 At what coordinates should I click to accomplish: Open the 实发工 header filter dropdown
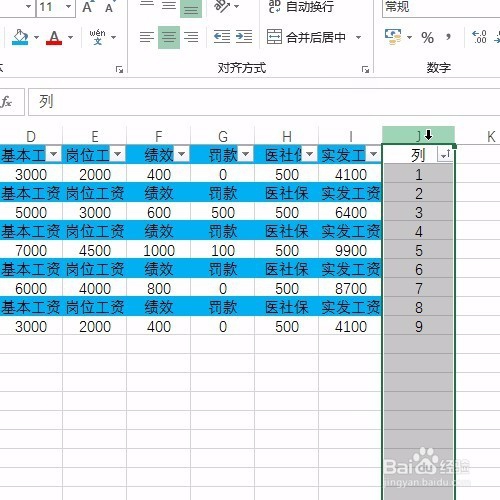(x=373, y=154)
